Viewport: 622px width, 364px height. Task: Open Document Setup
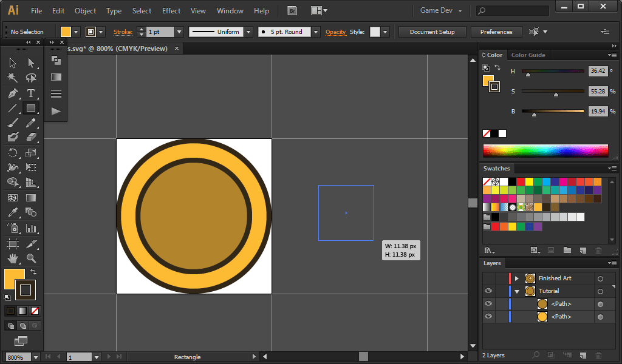click(x=432, y=32)
